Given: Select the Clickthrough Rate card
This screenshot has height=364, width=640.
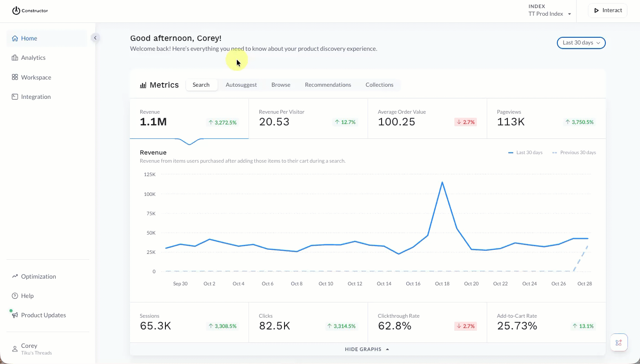Looking at the screenshot, I should click(x=427, y=322).
